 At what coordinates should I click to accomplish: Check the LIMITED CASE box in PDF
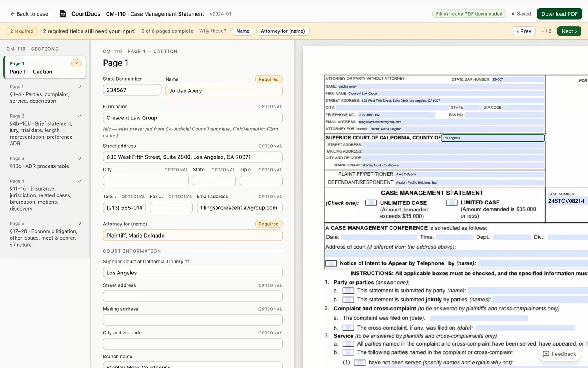pos(452,203)
